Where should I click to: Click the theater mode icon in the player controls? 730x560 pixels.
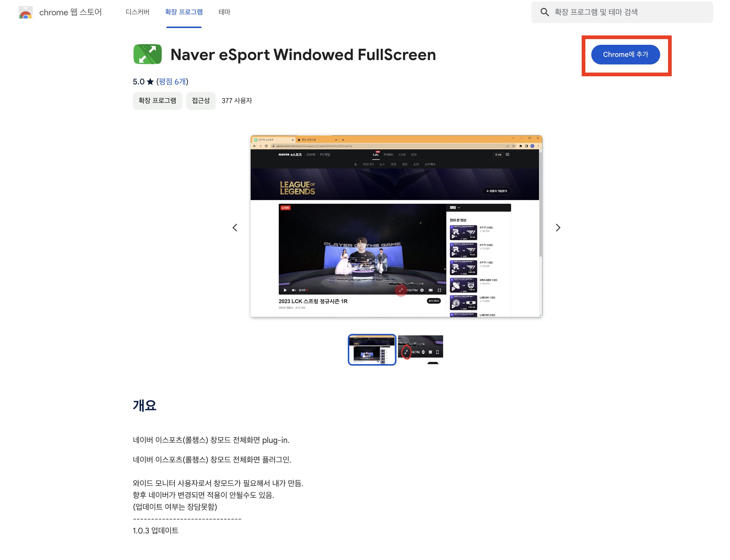[431, 290]
